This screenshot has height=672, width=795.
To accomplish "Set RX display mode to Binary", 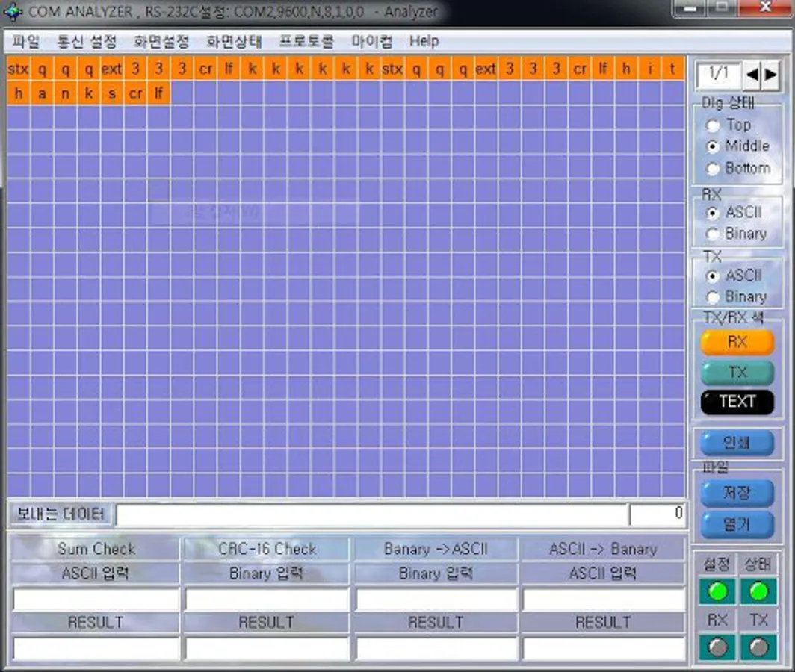I will pos(713,234).
